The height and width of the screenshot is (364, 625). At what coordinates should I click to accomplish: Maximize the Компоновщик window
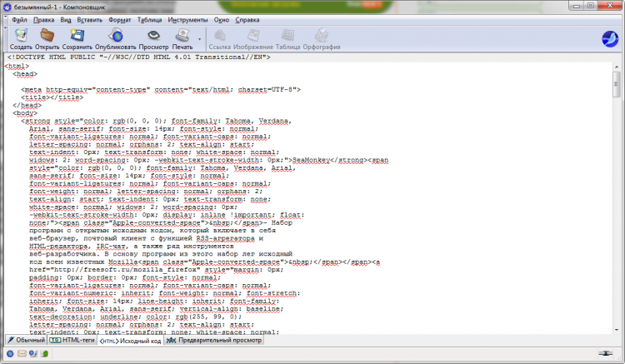coord(591,6)
